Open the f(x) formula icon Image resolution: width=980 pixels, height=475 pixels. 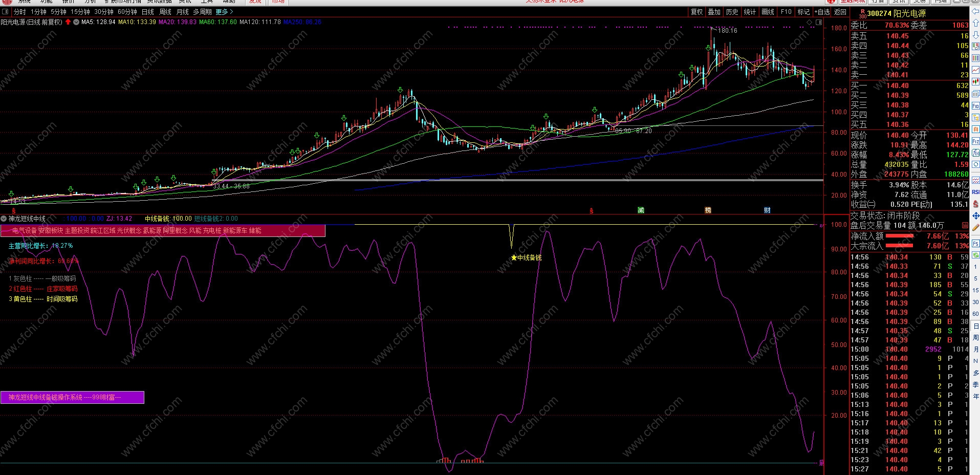(x=975, y=153)
